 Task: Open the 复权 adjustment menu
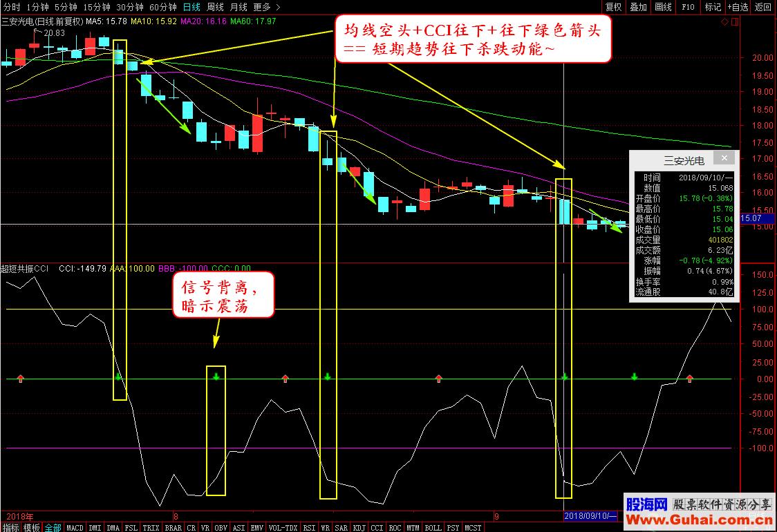[613, 7]
